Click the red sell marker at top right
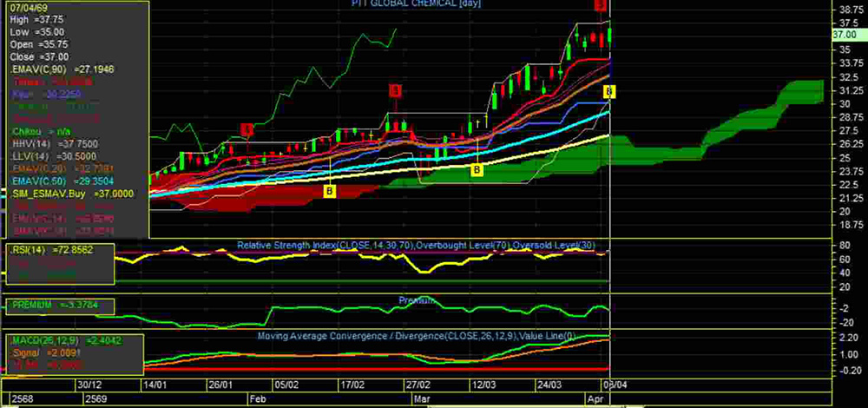This screenshot has width=868, height=408. pos(600,5)
